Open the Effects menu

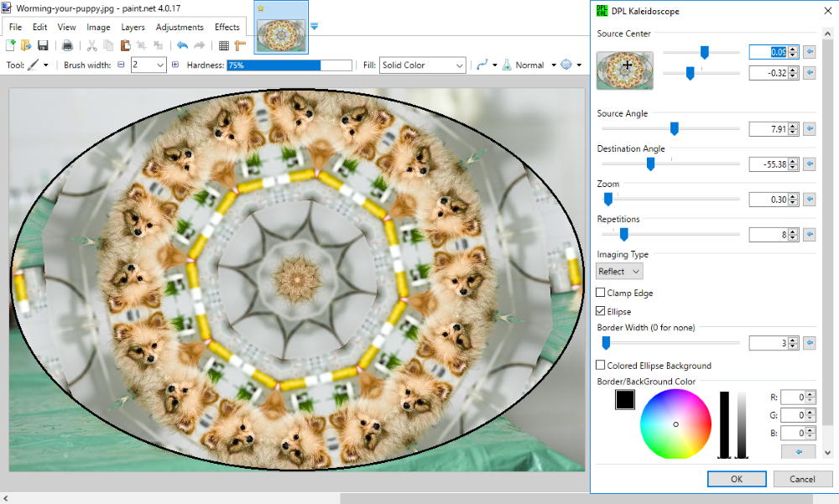[x=227, y=27]
